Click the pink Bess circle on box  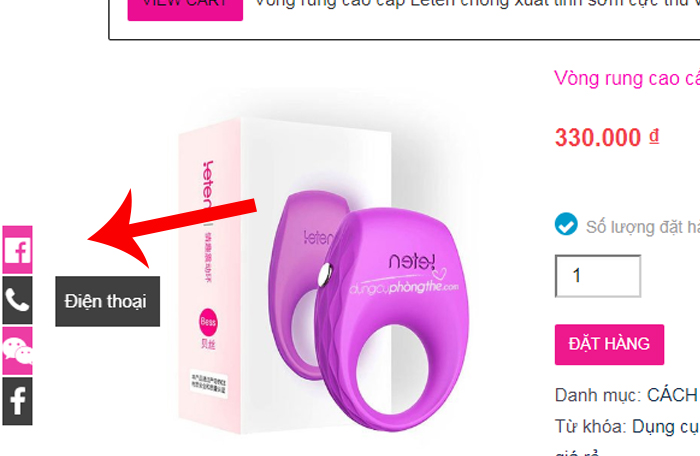point(208,322)
